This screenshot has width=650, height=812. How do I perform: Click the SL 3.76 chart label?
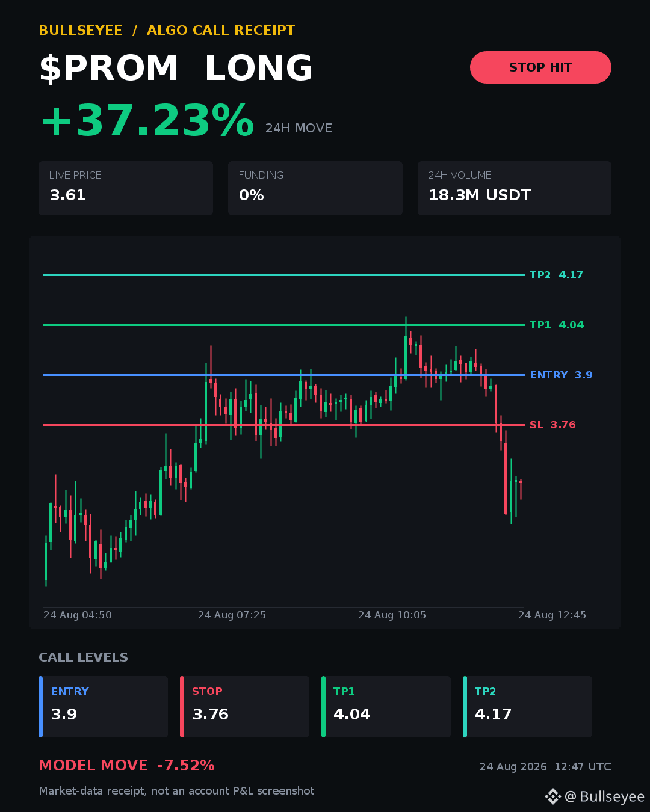tap(552, 425)
